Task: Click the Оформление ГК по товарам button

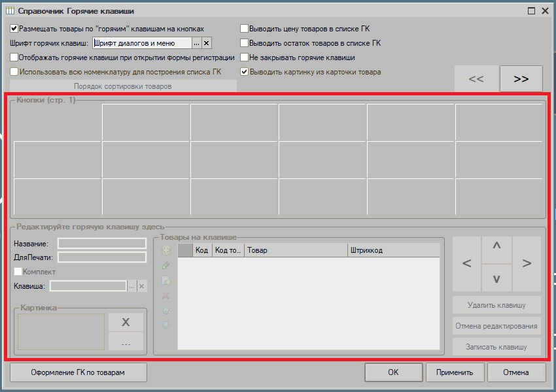Action: (x=78, y=372)
